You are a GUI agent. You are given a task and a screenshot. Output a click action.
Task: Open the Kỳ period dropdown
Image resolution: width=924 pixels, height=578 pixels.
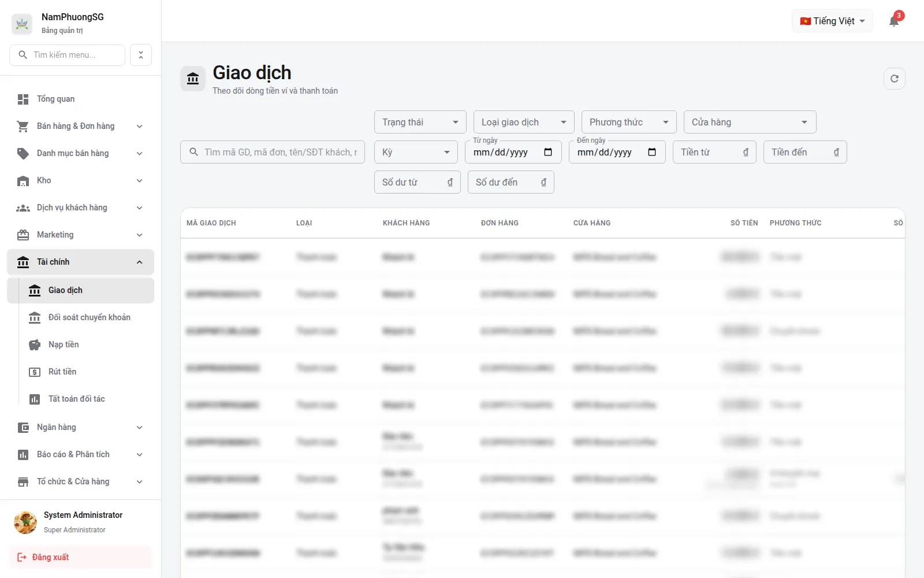pos(416,152)
